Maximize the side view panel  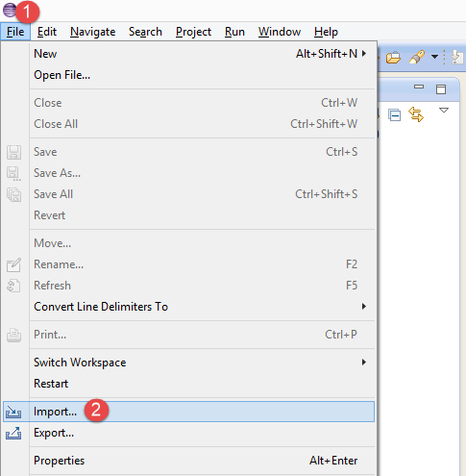tap(441, 89)
